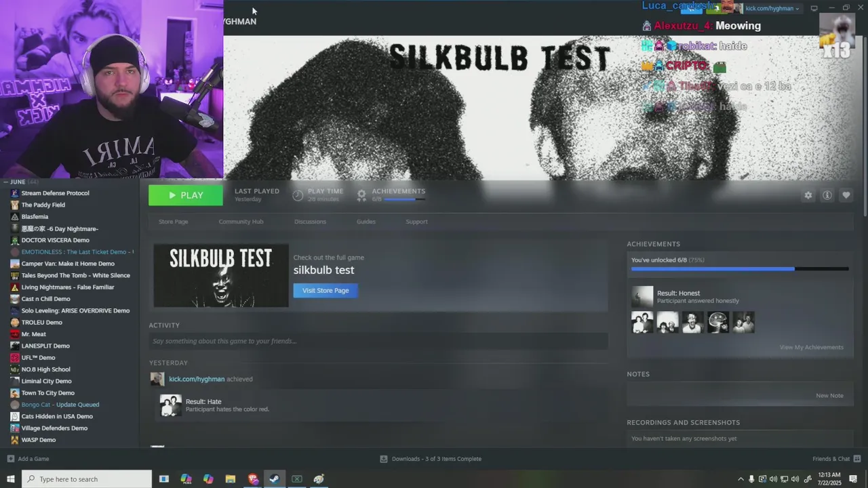This screenshot has width=868, height=488.
Task: Select Tales Beyond The Tomb - White Silence
Action: [75, 275]
